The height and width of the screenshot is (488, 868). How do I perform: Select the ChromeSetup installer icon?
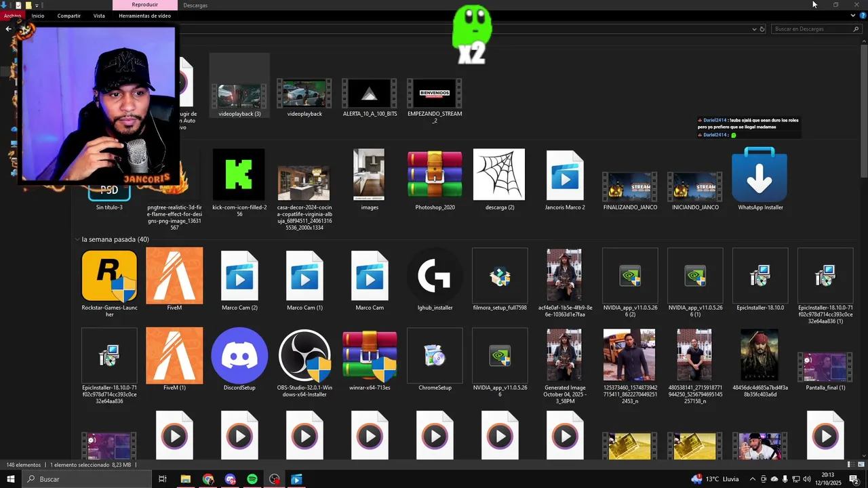(435, 355)
